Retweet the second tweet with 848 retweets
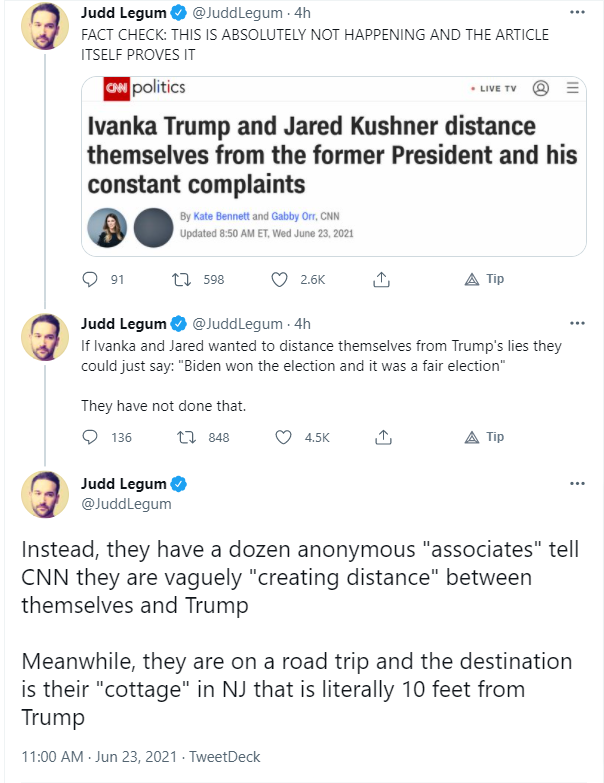This screenshot has height=783, width=604. tap(186, 437)
